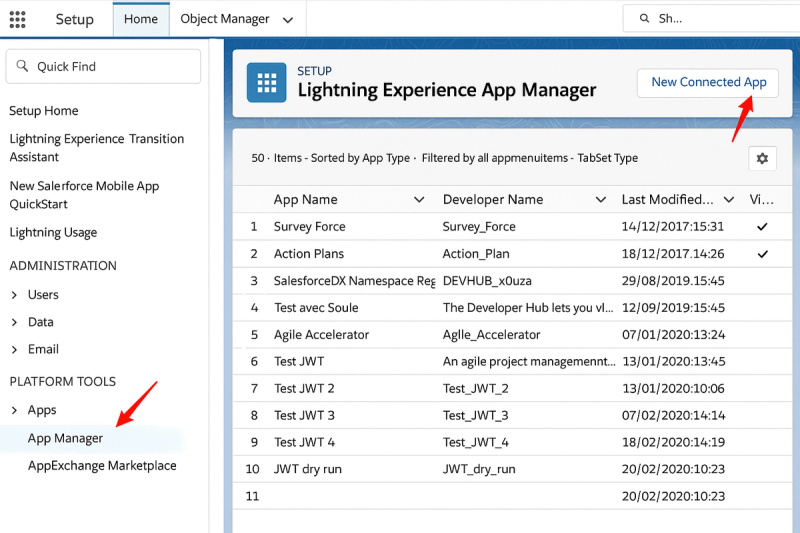800x533 pixels.
Task: Expand the Data tree section
Action: point(14,322)
